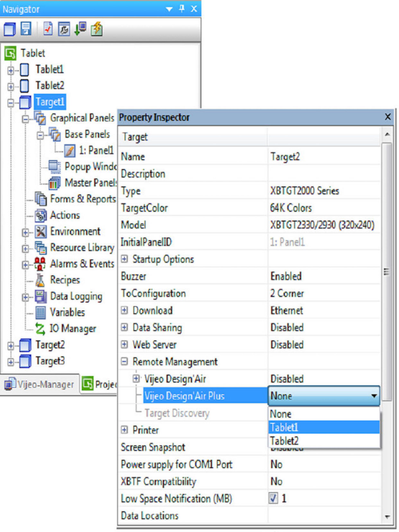This screenshot has width=399, height=532.
Task: Expand the Data Sharing property
Action: tap(124, 327)
